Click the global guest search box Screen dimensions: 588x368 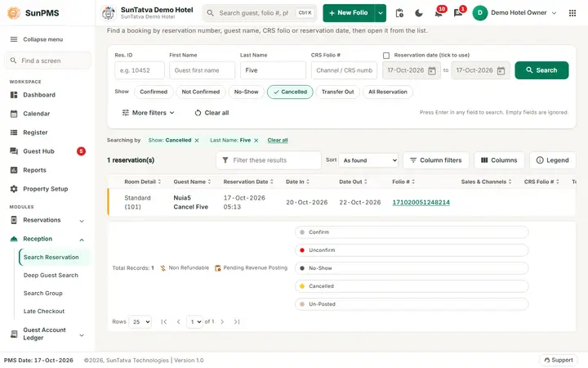[260, 13]
